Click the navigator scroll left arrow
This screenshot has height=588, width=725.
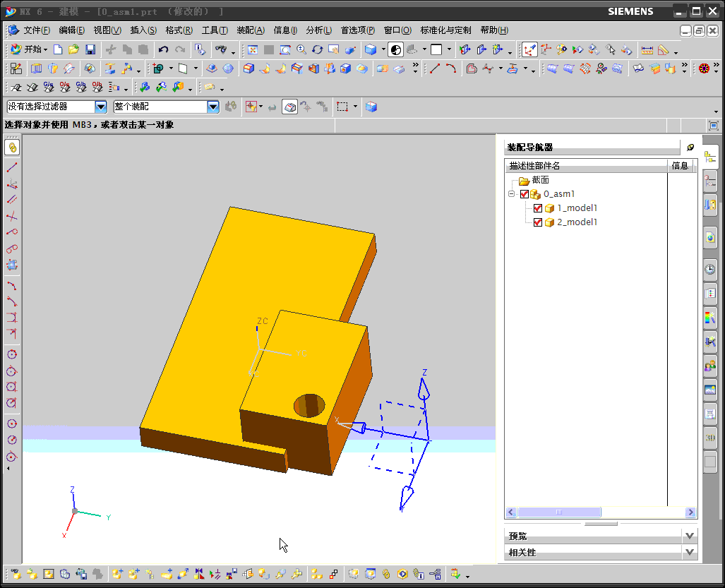[x=511, y=512]
